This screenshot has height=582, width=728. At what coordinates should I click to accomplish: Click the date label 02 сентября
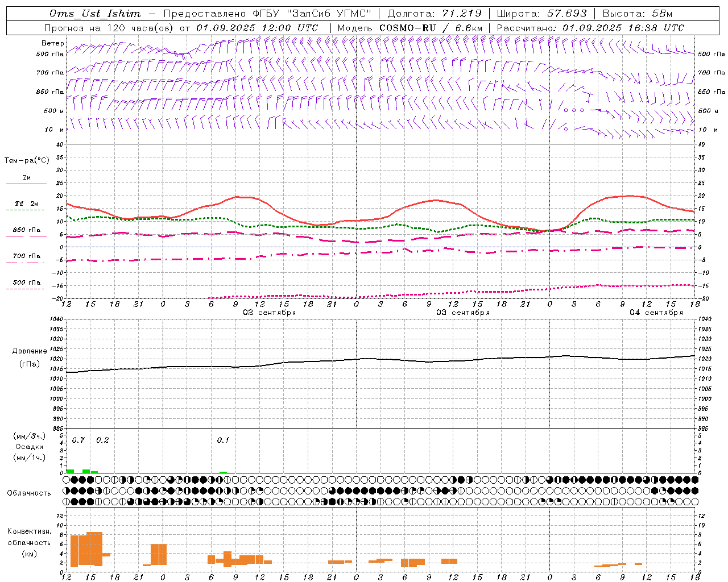coord(270,313)
